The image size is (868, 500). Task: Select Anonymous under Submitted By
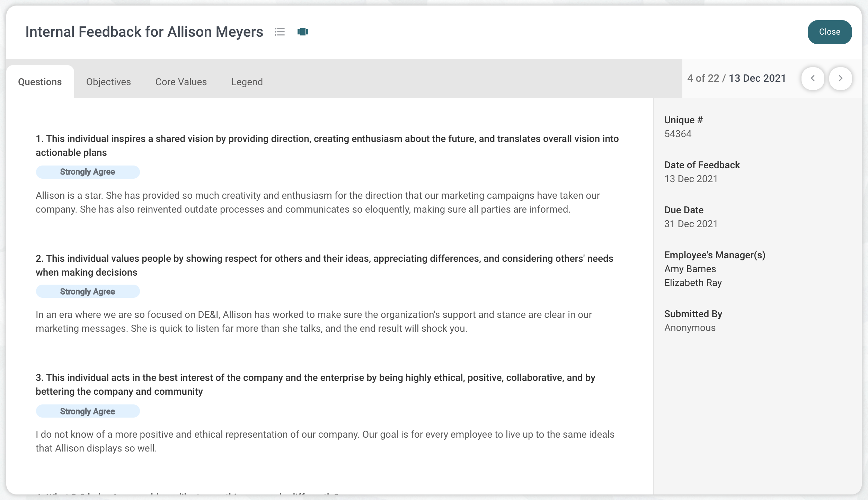[689, 327]
